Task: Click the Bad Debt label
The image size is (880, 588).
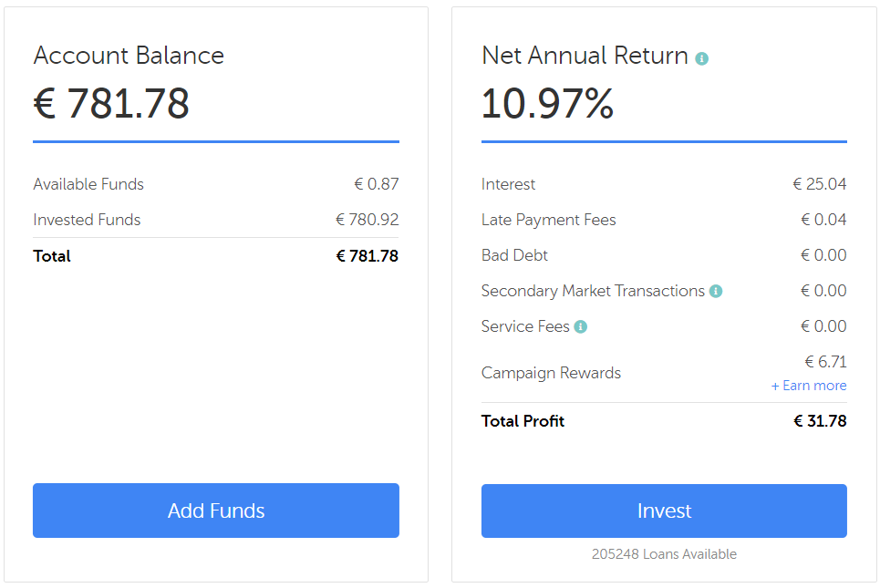Action: [514, 255]
